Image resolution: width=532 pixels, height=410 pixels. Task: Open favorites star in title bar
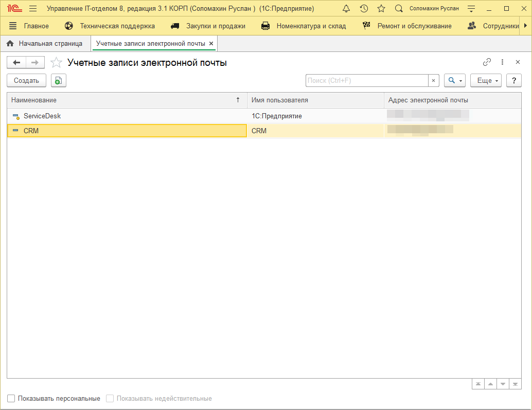click(x=381, y=9)
